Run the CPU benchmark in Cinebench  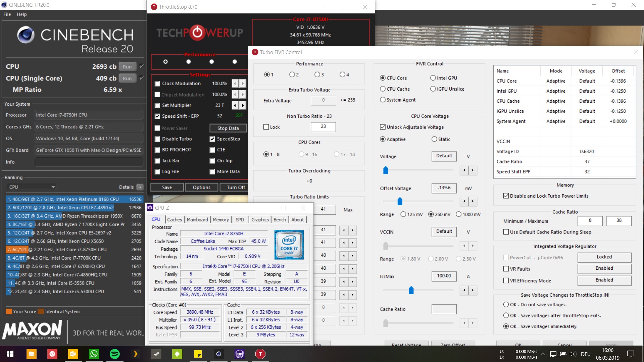(127, 66)
